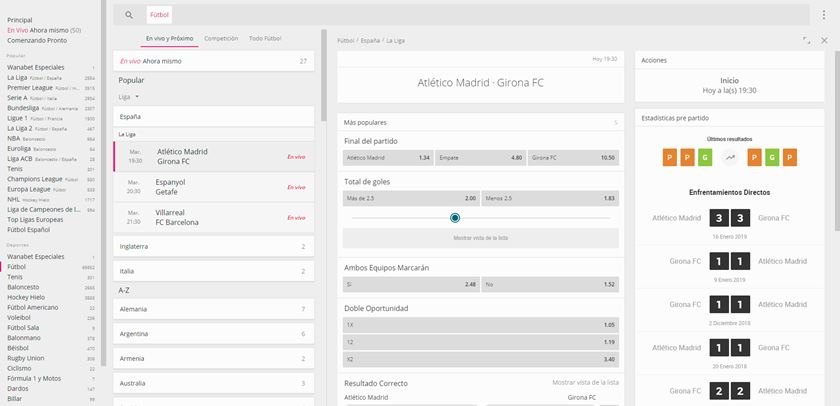Bet on Girona FC at 10.50
Image resolution: width=840 pixels, height=406 pixels.
(573, 158)
